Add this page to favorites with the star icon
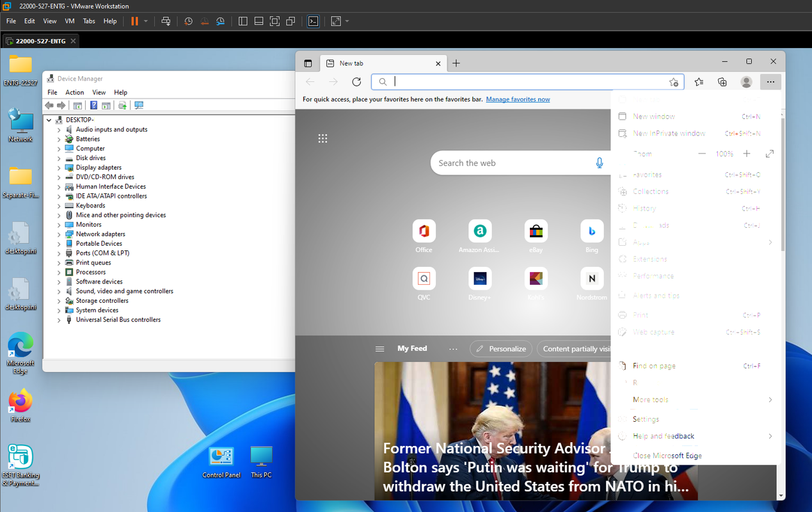 point(673,82)
